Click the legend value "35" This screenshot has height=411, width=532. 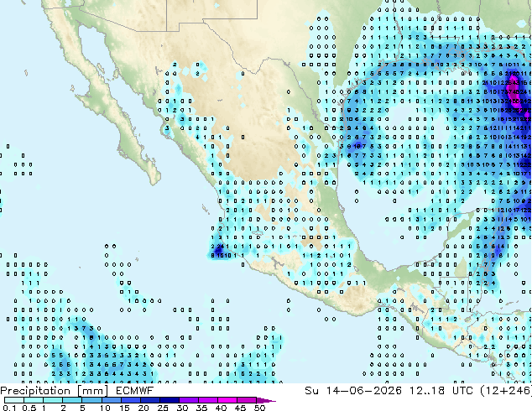[x=201, y=408]
